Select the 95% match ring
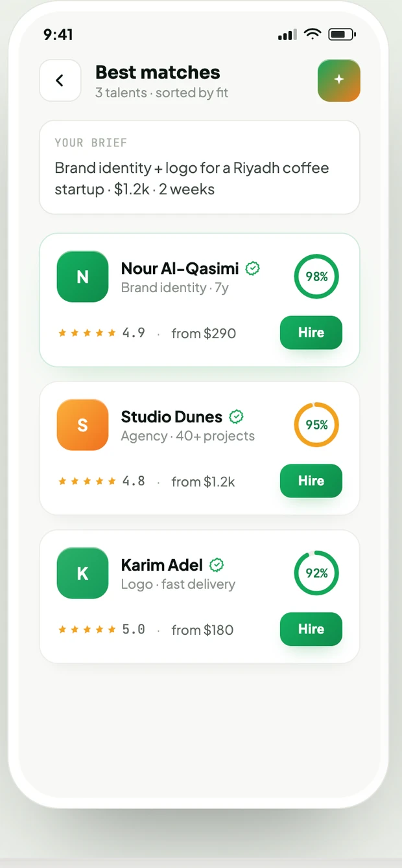 [x=316, y=425]
